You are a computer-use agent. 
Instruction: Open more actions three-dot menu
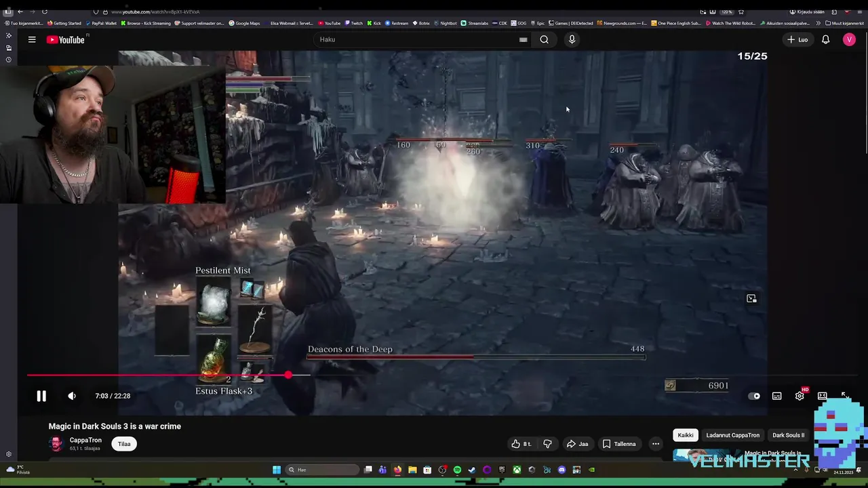tap(655, 444)
